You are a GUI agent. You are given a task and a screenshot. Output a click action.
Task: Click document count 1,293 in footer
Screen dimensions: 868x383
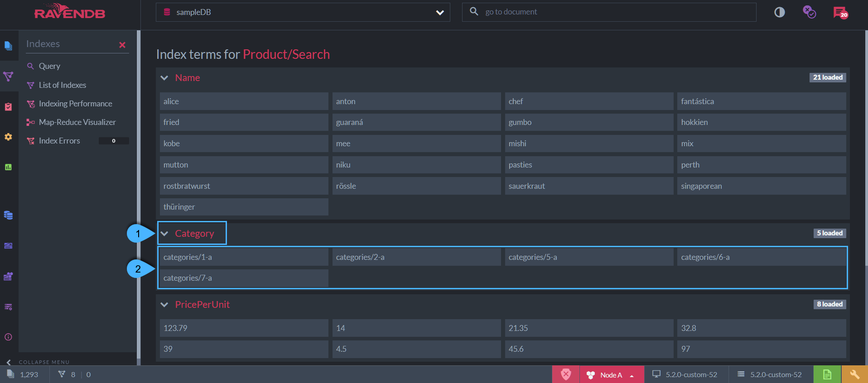click(x=23, y=374)
